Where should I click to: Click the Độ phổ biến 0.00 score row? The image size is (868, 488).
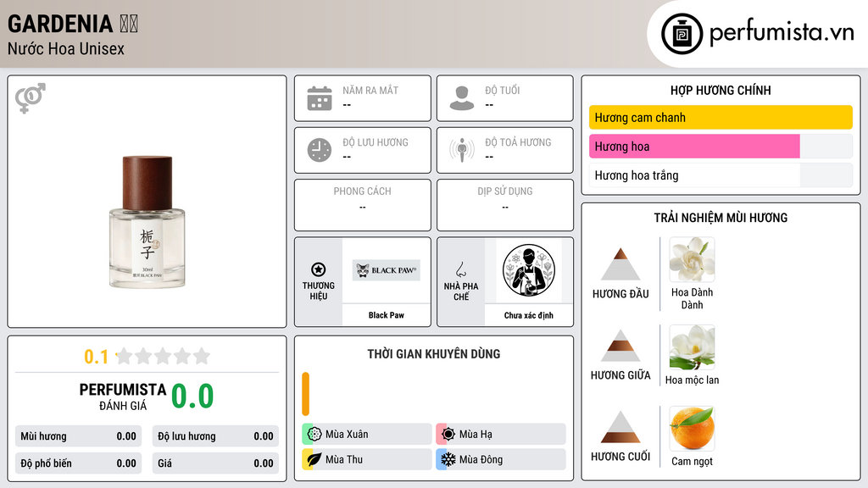point(78,463)
